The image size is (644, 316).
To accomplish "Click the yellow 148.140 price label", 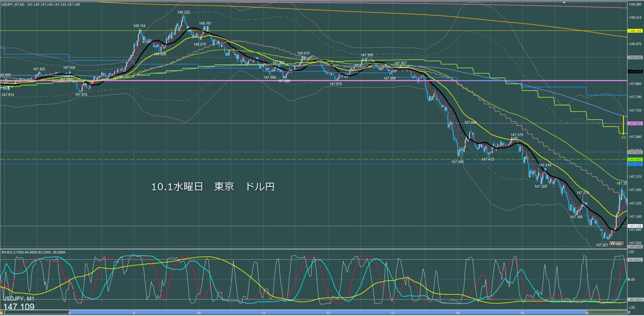I will pos(635,31).
